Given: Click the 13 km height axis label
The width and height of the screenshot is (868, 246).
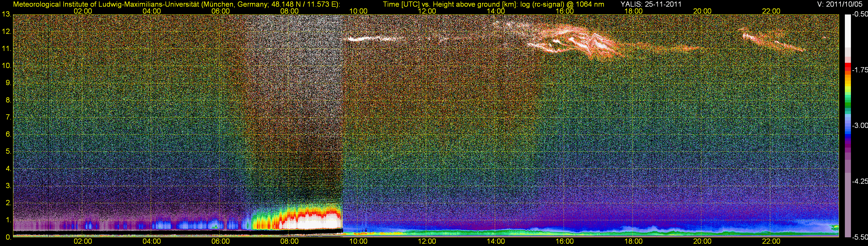Looking at the screenshot, I should click(x=6, y=14).
